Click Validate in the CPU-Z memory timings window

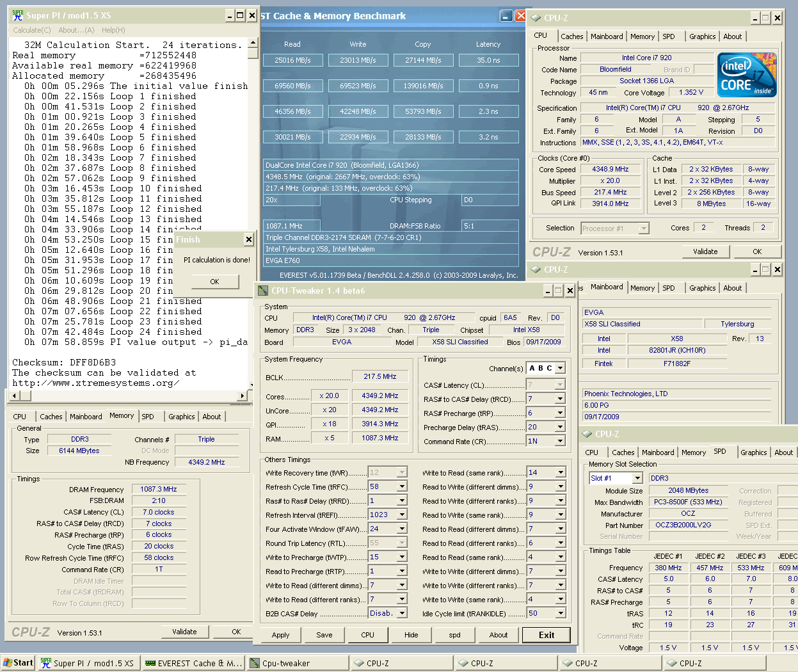point(184,632)
